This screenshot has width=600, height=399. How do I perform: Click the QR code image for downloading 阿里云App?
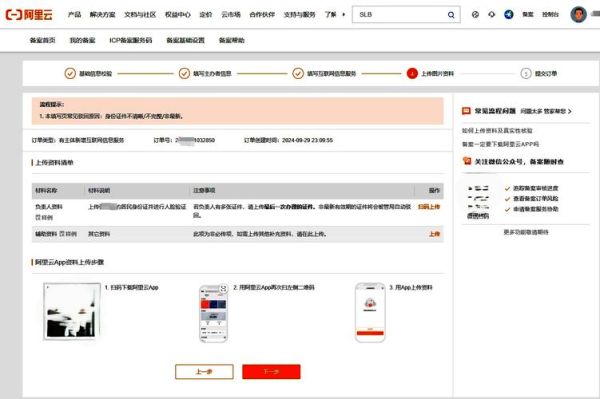(x=72, y=311)
